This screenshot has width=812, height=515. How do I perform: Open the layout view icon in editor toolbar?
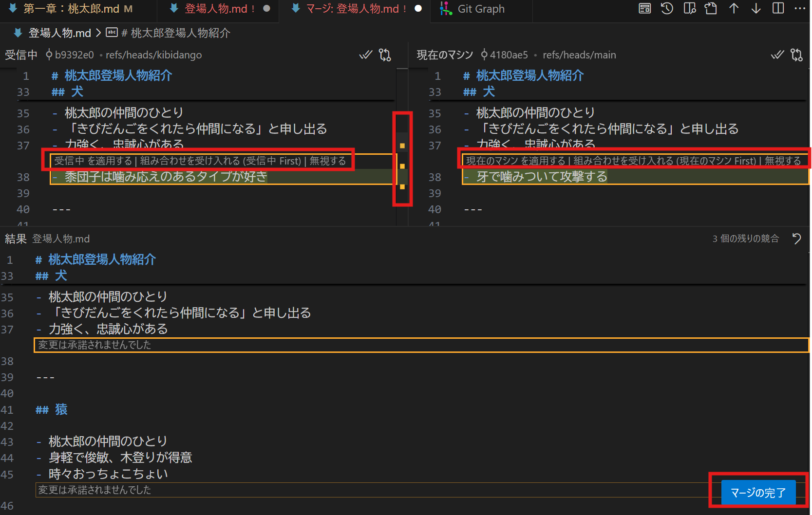(644, 9)
